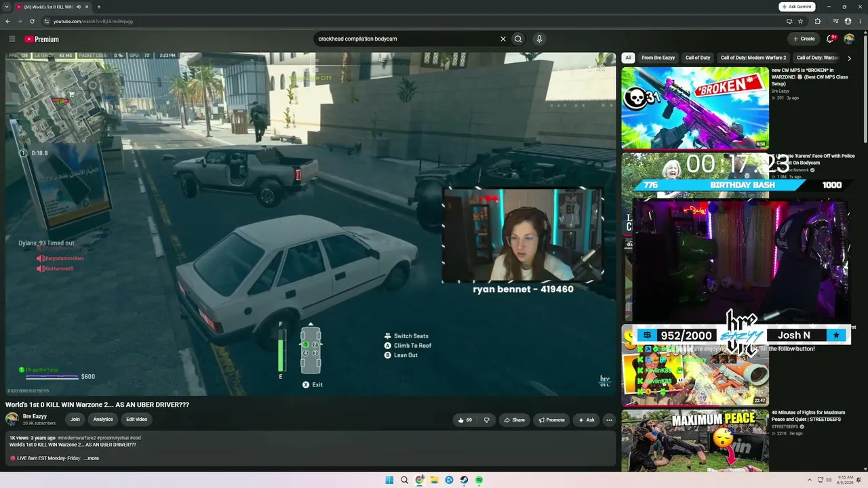Open the Bre Eazyy channel avatar
This screenshot has height=488, width=868.
12,420
